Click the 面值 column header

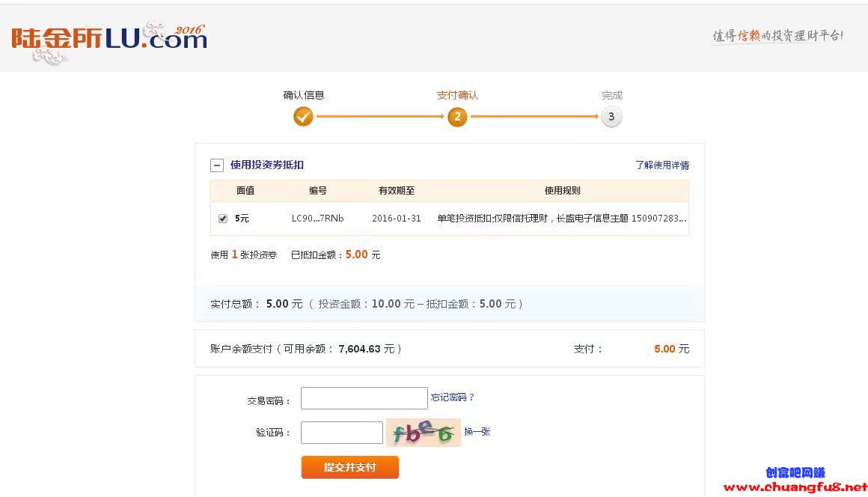[x=245, y=191]
